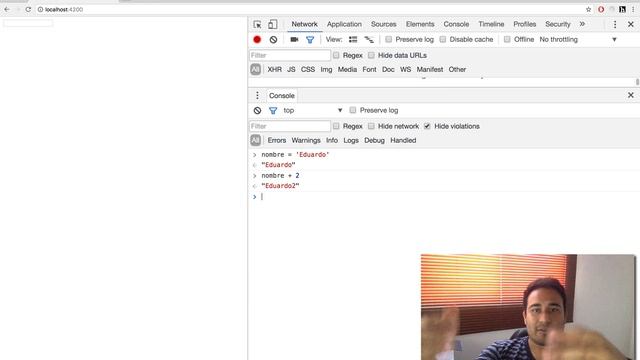640x360 pixels.
Task: Filter network requests by XHR
Action: pos(275,69)
